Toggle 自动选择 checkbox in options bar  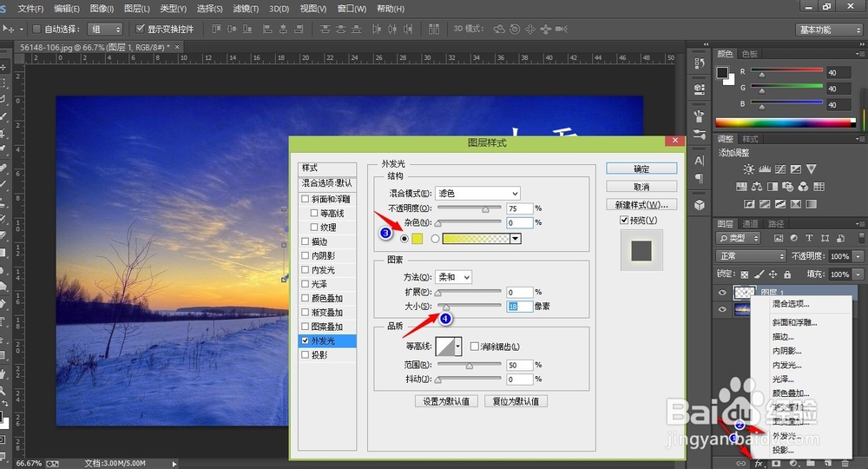37,29
